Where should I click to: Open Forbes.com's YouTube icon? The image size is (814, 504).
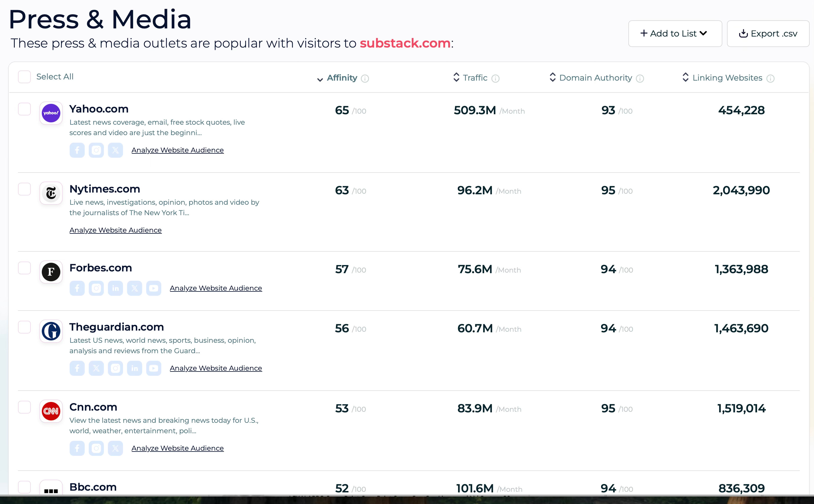point(154,288)
